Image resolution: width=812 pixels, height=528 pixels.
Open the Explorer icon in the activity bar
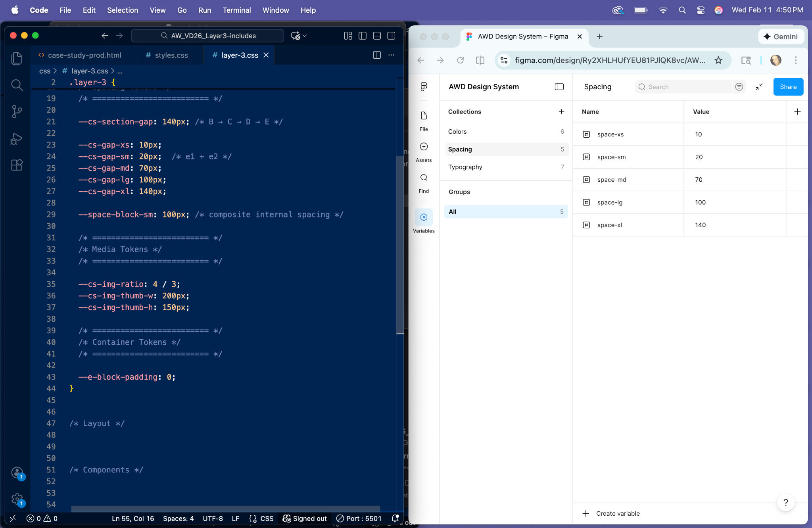17,58
